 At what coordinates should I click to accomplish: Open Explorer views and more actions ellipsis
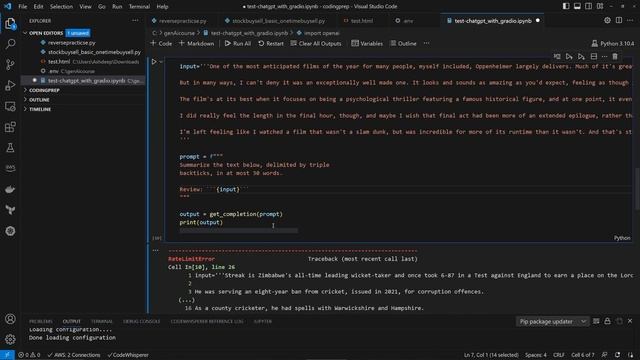click(136, 20)
